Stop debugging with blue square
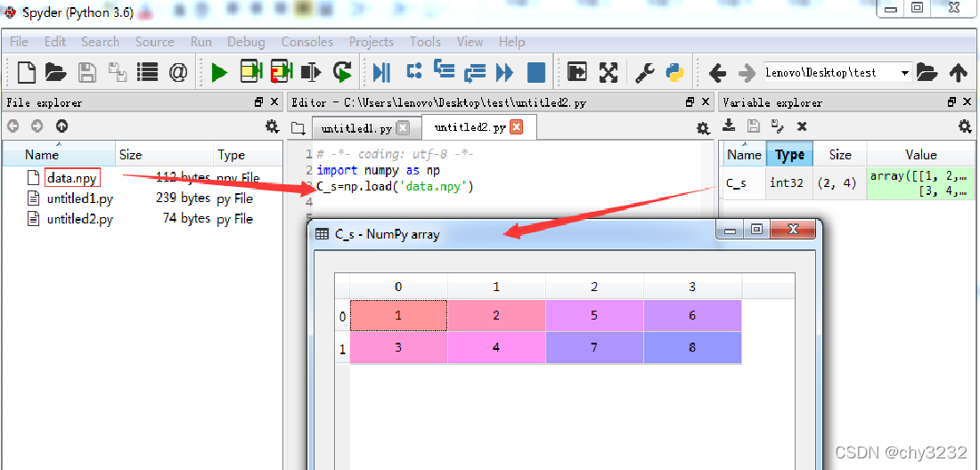The height and width of the screenshot is (470, 980). tap(536, 72)
